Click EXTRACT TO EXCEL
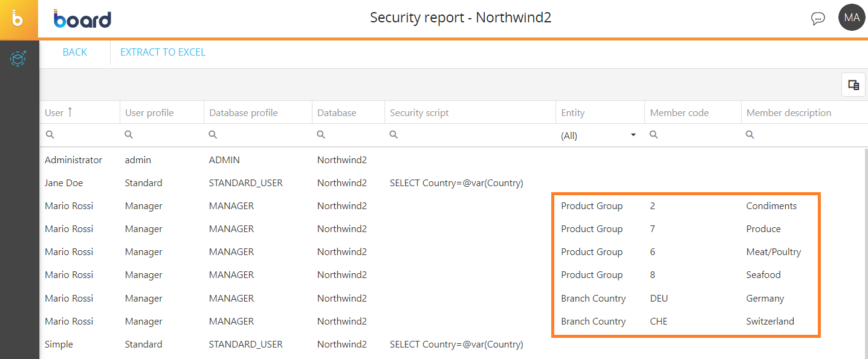Image resolution: width=868 pixels, height=359 pixels. (163, 53)
